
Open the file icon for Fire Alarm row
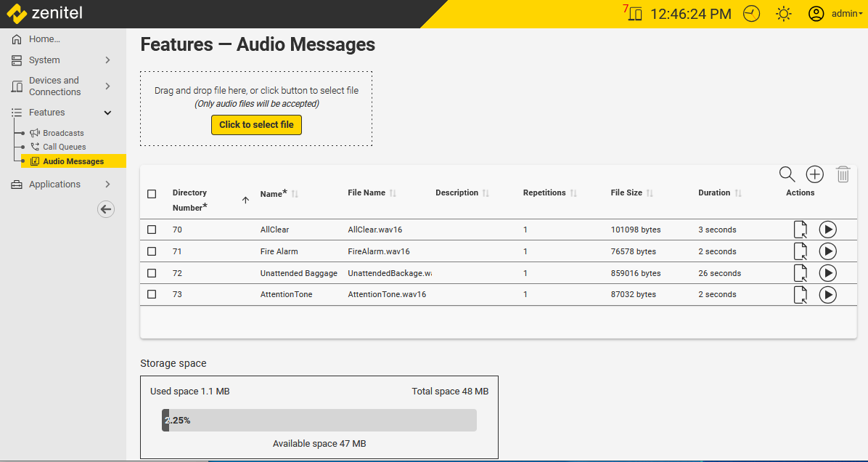(800, 251)
